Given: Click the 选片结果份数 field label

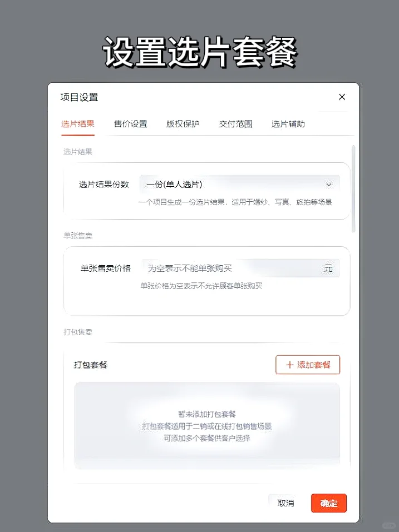Looking at the screenshot, I should (x=104, y=185).
